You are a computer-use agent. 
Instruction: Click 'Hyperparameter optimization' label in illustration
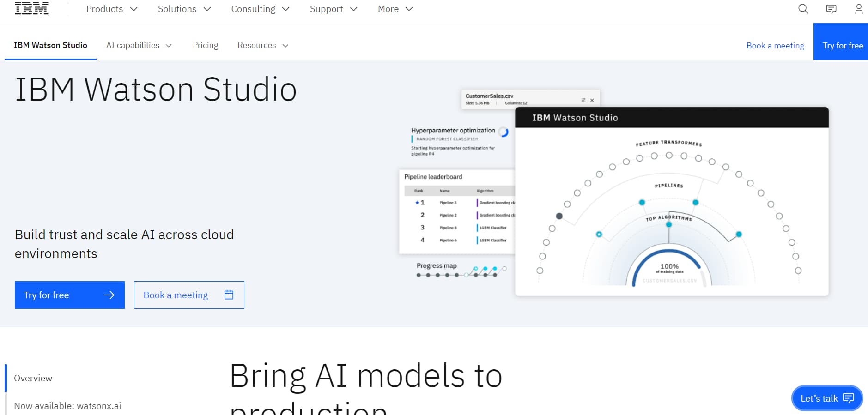[x=453, y=131]
